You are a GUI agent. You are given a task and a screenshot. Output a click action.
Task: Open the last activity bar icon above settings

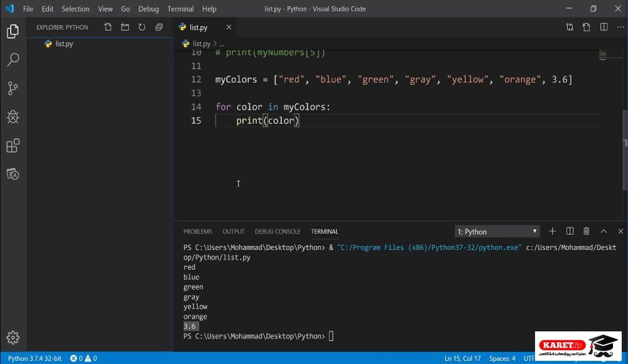(13, 174)
